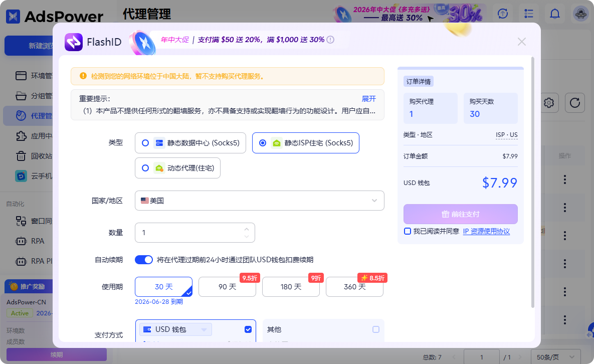Choose the 30 天 usage period

(x=163, y=287)
